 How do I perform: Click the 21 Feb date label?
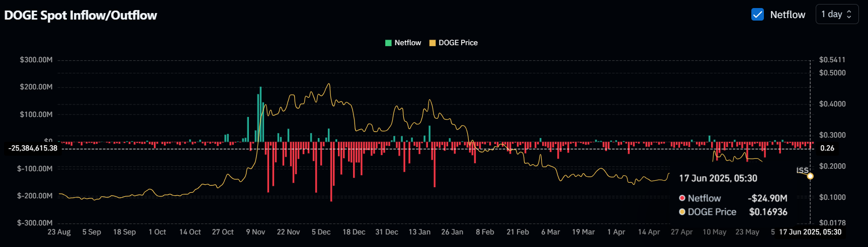click(517, 232)
